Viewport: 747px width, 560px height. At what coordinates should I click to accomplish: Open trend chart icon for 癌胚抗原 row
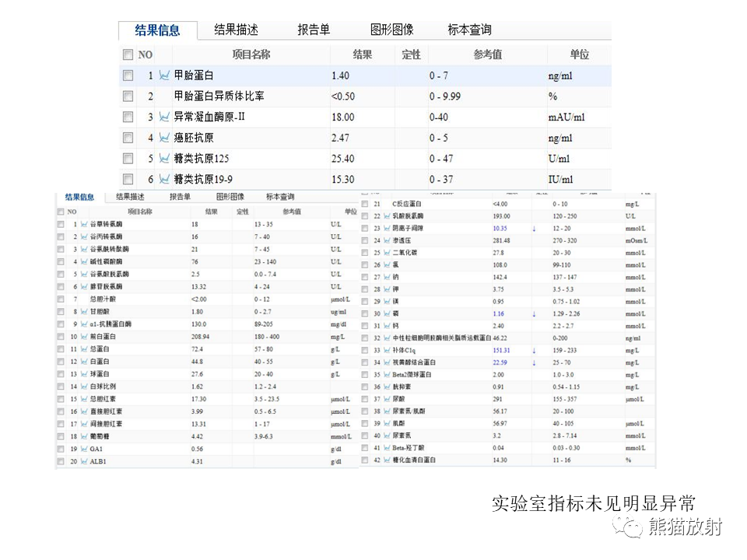(164, 138)
